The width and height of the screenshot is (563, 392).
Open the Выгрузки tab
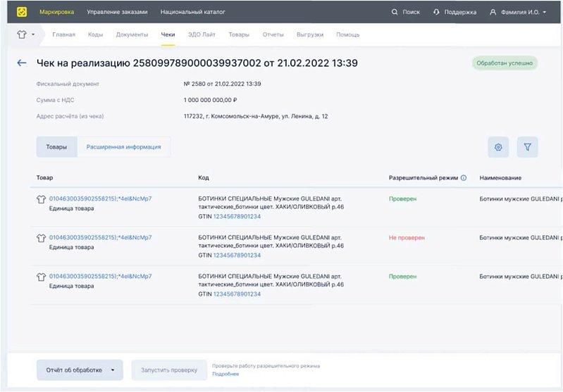click(310, 34)
